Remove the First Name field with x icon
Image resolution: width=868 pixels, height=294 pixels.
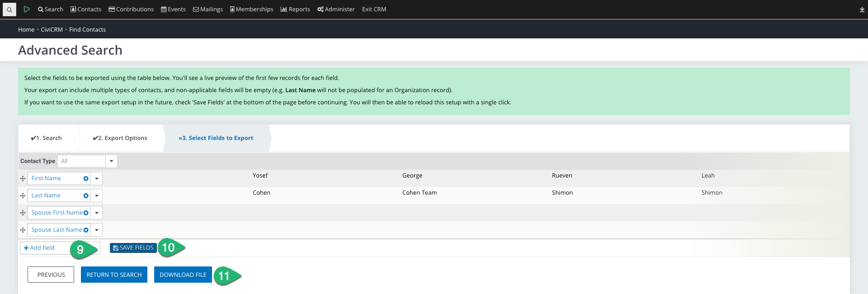click(86, 178)
